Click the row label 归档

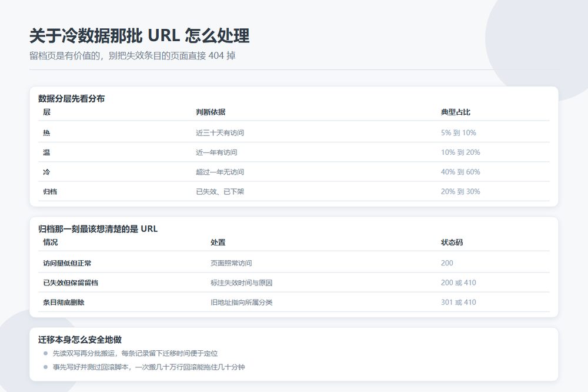[50, 191]
